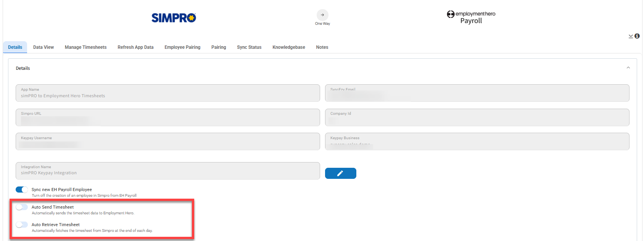Switch to the Data View tab
644x241 pixels.
click(43, 47)
